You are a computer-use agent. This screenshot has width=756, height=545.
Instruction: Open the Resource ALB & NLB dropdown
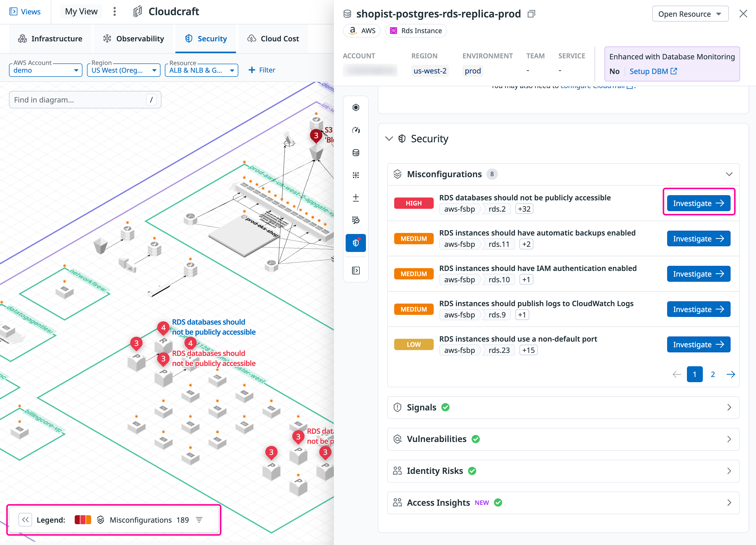coord(202,70)
